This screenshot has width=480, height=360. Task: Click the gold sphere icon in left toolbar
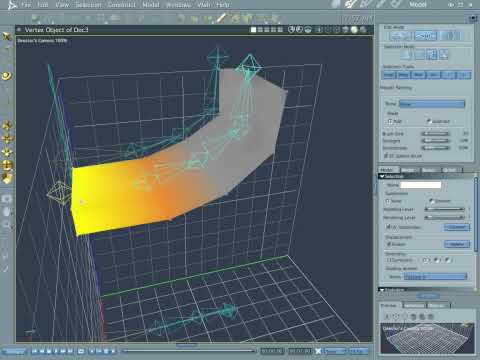[6, 76]
